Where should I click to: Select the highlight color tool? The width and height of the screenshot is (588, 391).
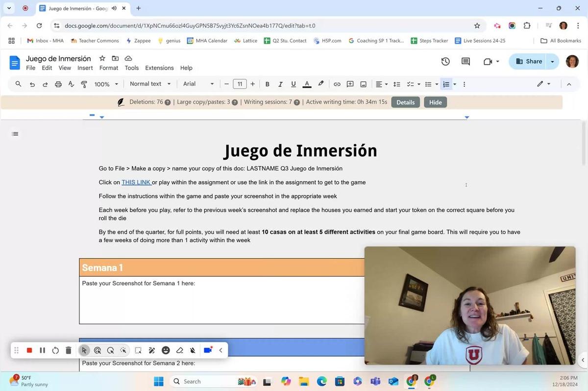click(x=320, y=84)
